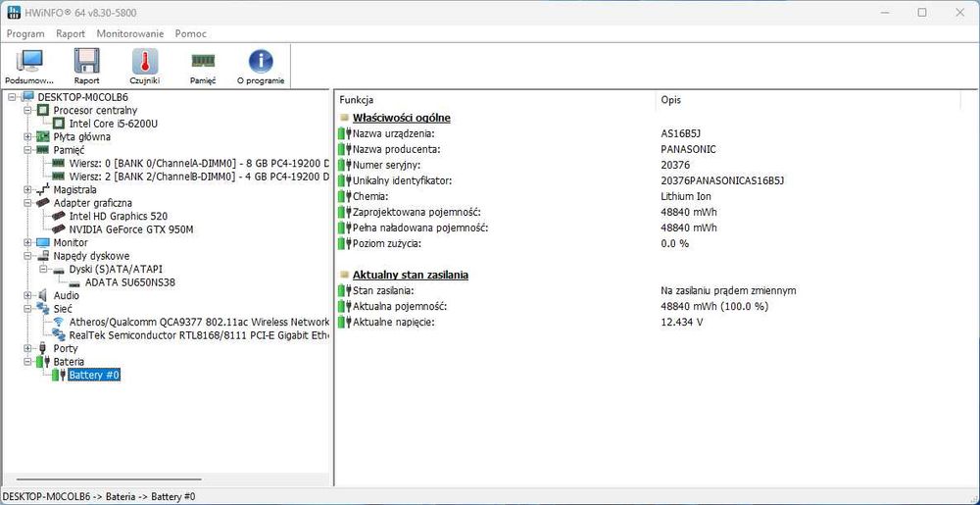
Task: Click the battery icon beside Bateria node
Action: (43, 361)
